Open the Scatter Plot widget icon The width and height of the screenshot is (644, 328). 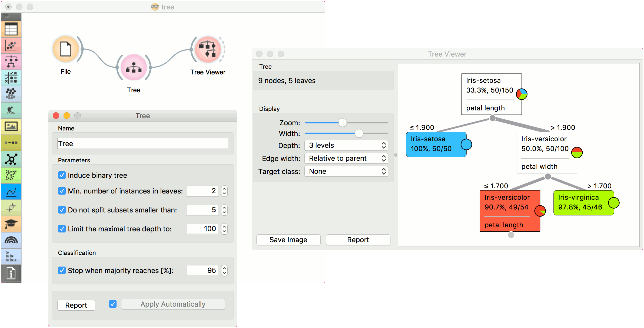[x=11, y=45]
